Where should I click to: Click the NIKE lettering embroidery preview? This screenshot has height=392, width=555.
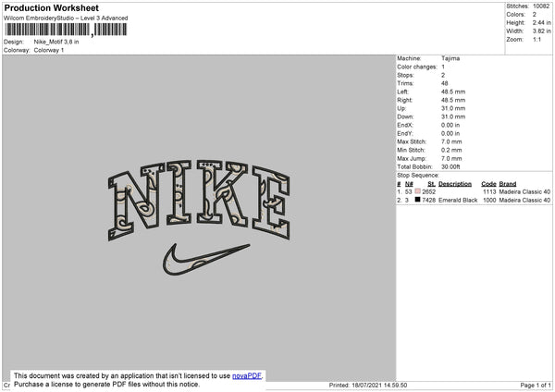point(199,201)
